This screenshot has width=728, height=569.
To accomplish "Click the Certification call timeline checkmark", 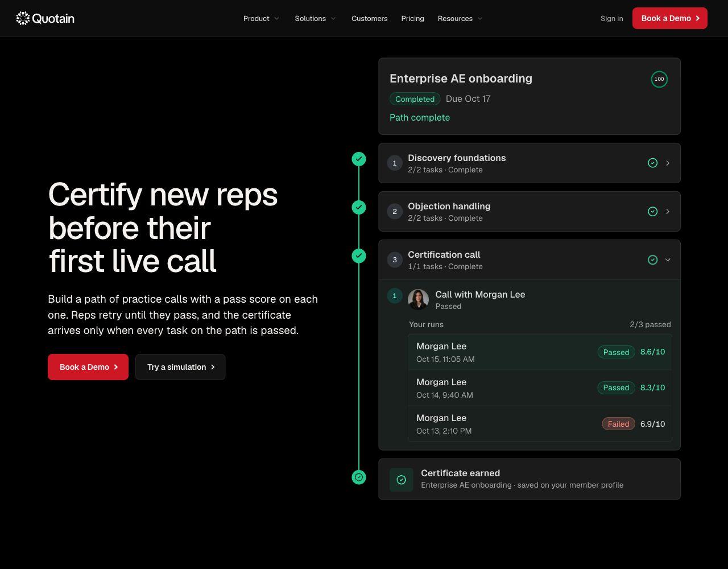I will point(359,256).
